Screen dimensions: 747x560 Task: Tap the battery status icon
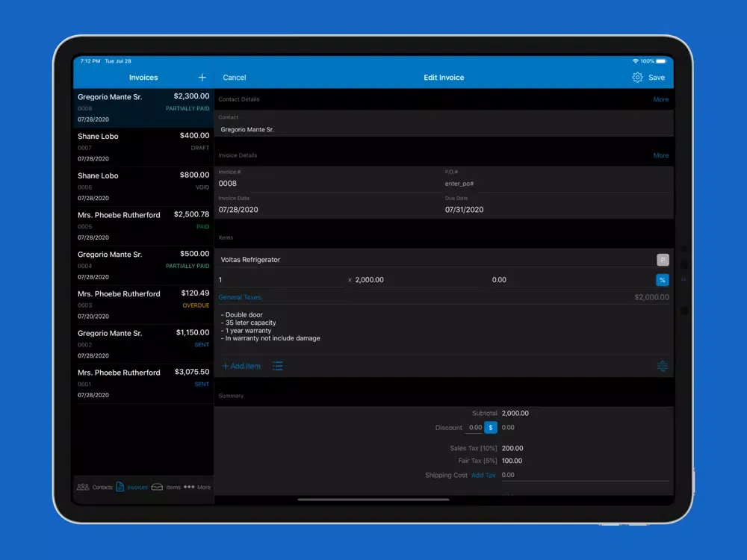[661, 61]
